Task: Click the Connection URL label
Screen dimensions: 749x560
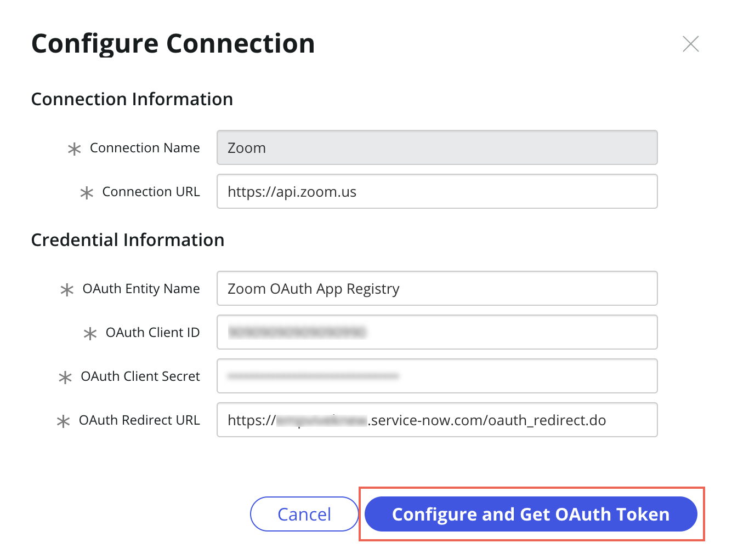Action: [x=151, y=192]
